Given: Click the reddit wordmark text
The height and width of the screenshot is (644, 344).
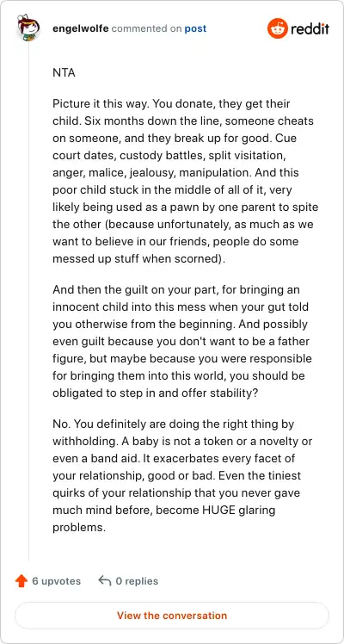Looking at the screenshot, I should click(x=310, y=29).
